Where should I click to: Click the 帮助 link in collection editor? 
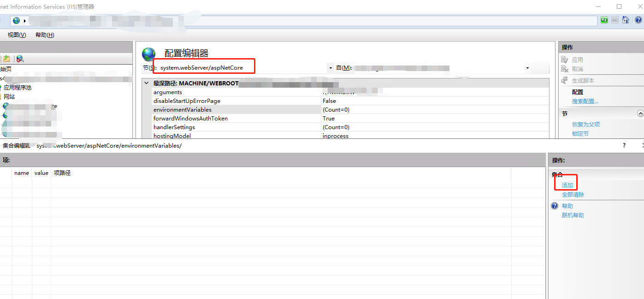[567, 206]
